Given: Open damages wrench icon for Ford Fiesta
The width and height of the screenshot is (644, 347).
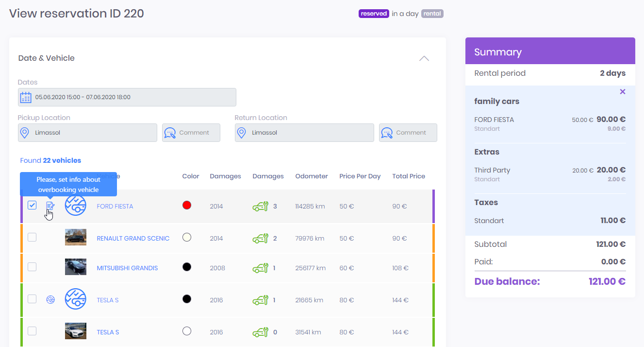Looking at the screenshot, I should click(261, 207).
